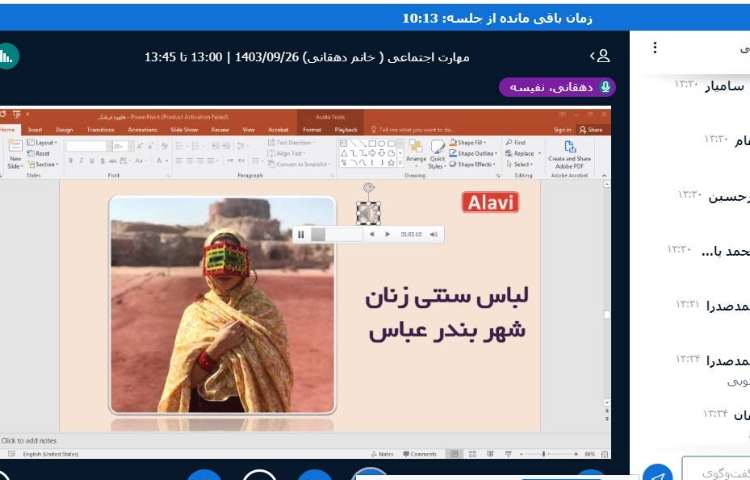Open Shape Effects dropdown
Viewport: 750px width, 480px height.
click(x=471, y=164)
